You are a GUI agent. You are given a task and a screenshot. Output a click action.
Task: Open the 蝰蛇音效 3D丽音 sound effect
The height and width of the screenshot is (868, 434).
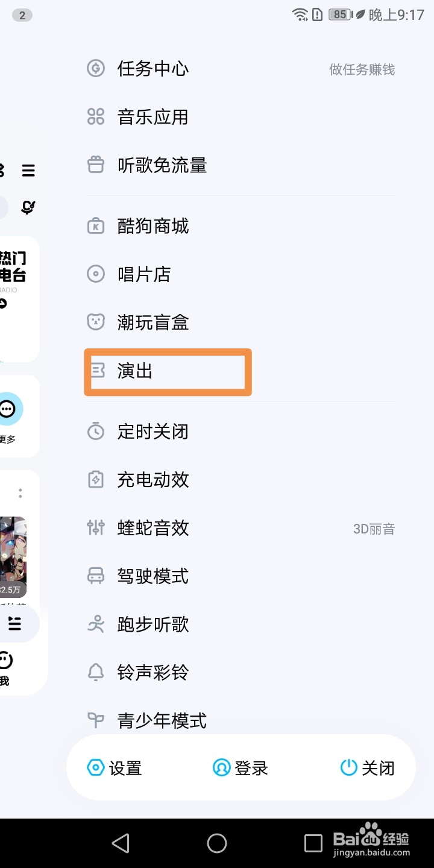152,528
